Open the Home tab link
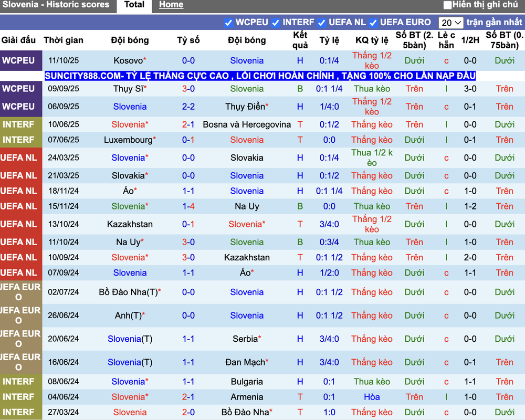The image size is (525, 420). coord(171,5)
